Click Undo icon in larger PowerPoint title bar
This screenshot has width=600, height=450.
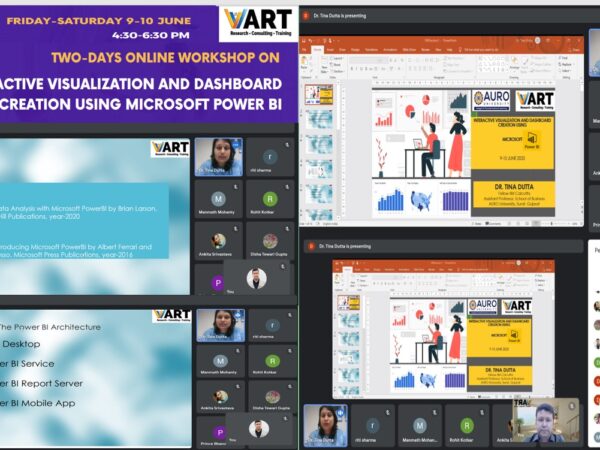pos(310,41)
